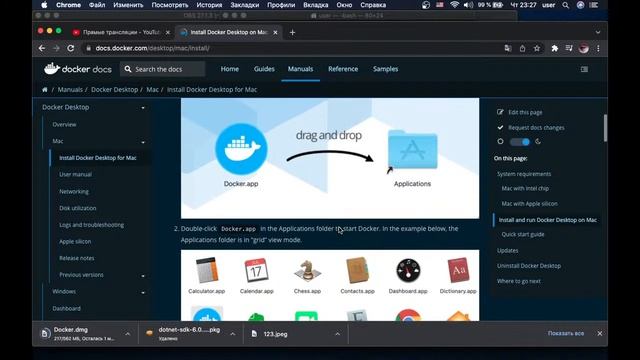Open Spotlight search in the macOS menu bar
Viewport: 640px width, 360px height.
click(x=566, y=5)
